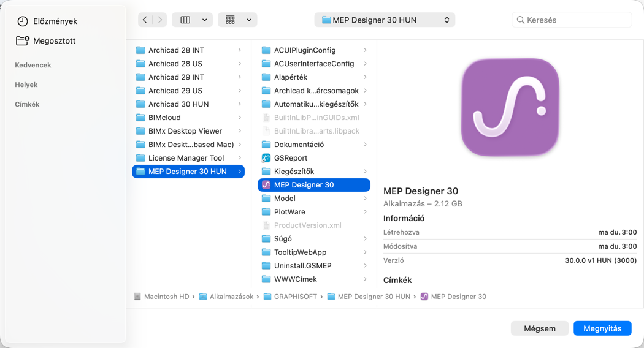Expand BIMcloud folder with its chevron

pyautogui.click(x=239, y=118)
